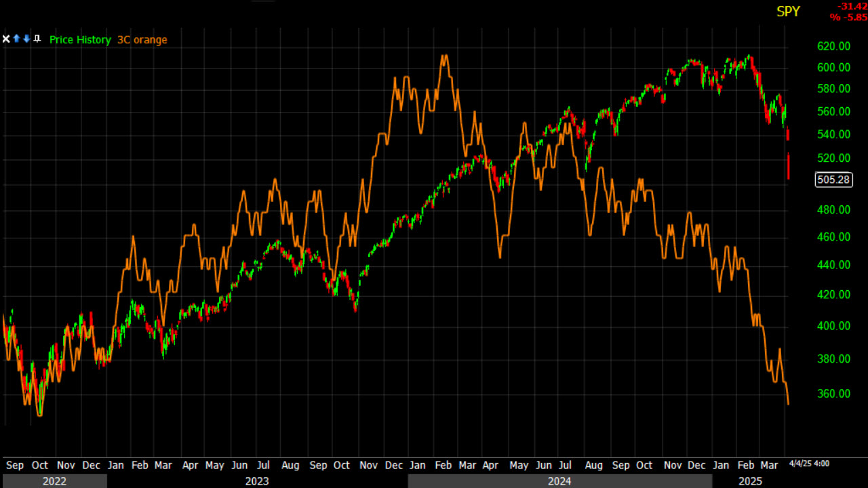Click the SPY ticker symbol
The height and width of the screenshot is (488, 868).
788,12
